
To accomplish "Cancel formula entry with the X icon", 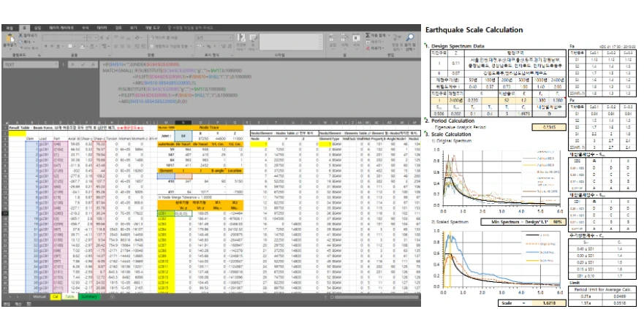I will (72, 65).
